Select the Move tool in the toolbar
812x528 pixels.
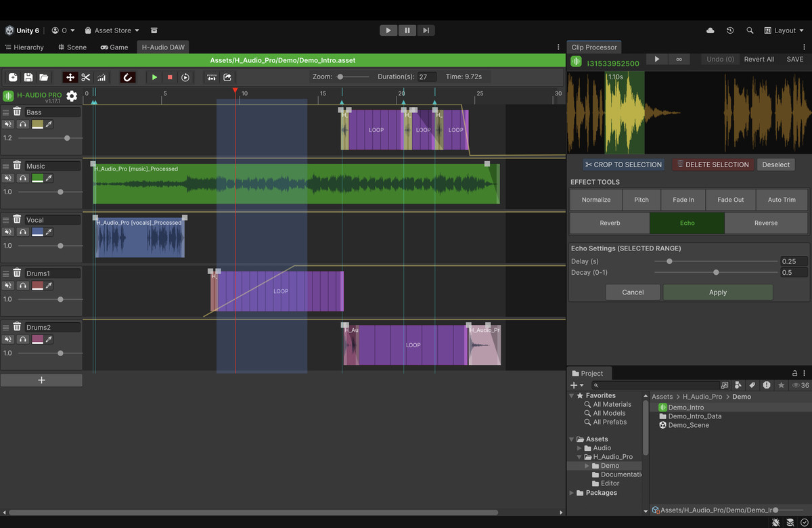[x=70, y=76]
